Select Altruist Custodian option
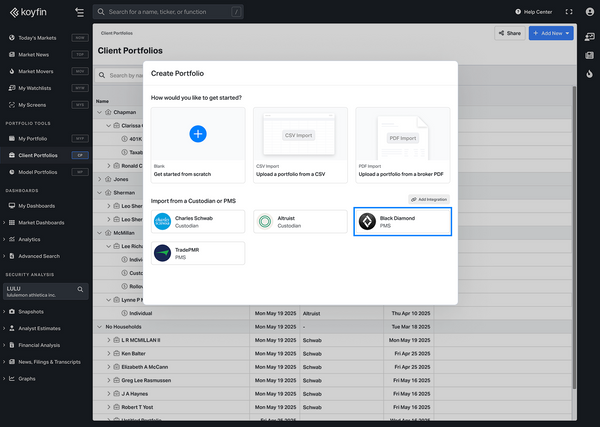Screen dimensions: 600x427 click(x=300, y=222)
